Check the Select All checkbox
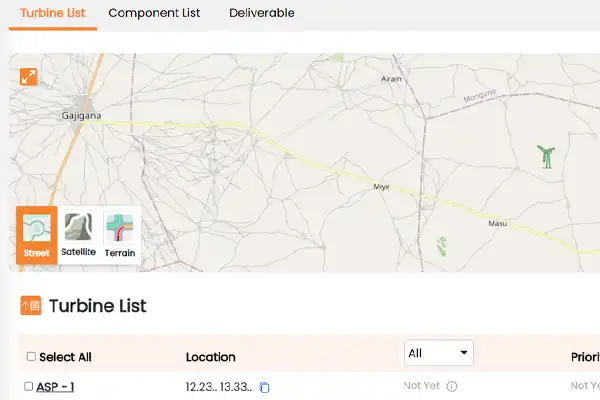Screen dimensions: 600x400 31,357
